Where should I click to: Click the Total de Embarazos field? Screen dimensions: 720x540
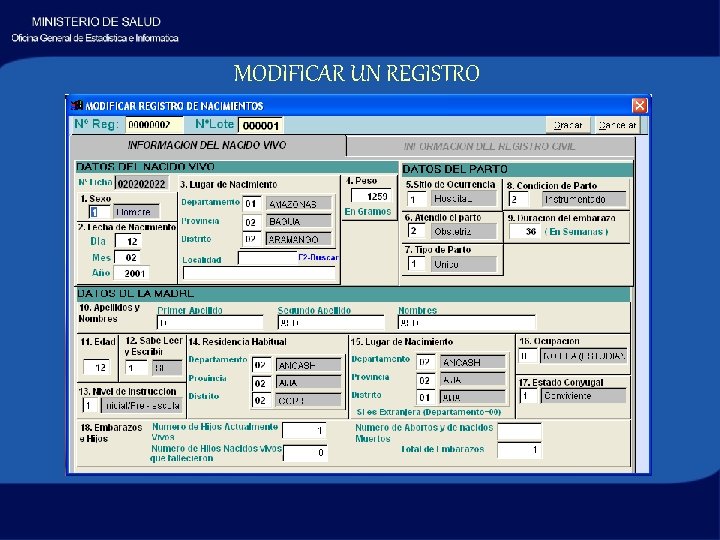click(519, 450)
